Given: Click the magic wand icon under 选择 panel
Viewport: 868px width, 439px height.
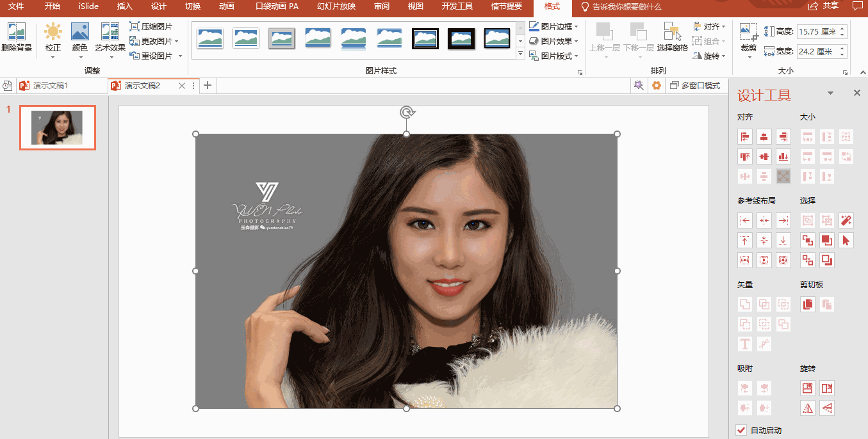Looking at the screenshot, I should click(846, 220).
